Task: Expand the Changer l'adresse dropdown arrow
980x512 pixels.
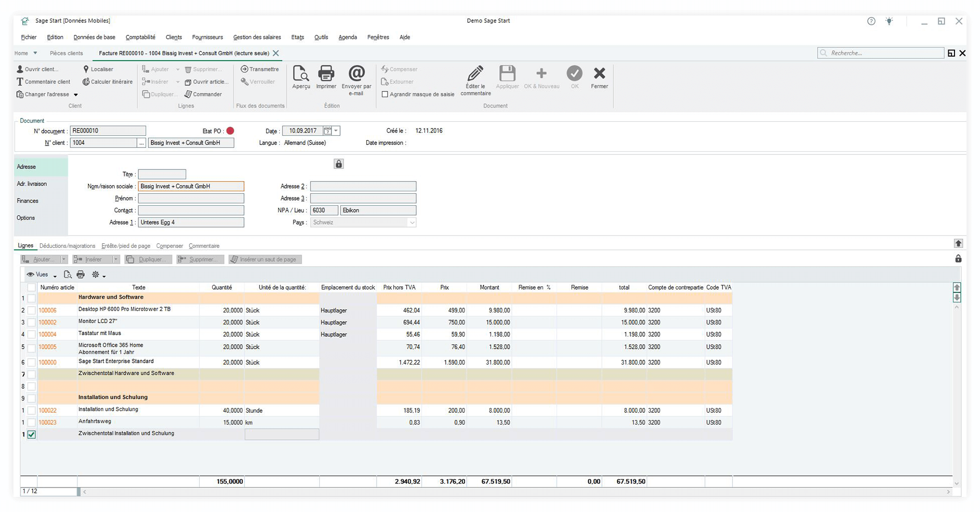Action: pyautogui.click(x=75, y=95)
